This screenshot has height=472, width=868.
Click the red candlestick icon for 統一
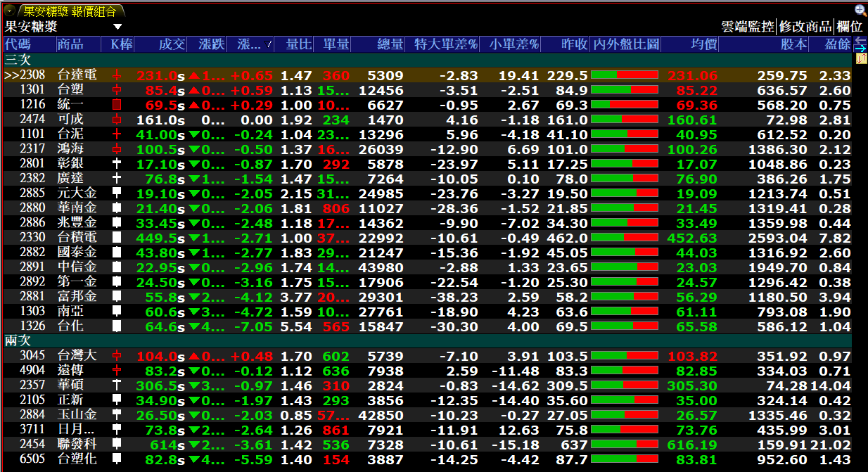click(x=117, y=105)
